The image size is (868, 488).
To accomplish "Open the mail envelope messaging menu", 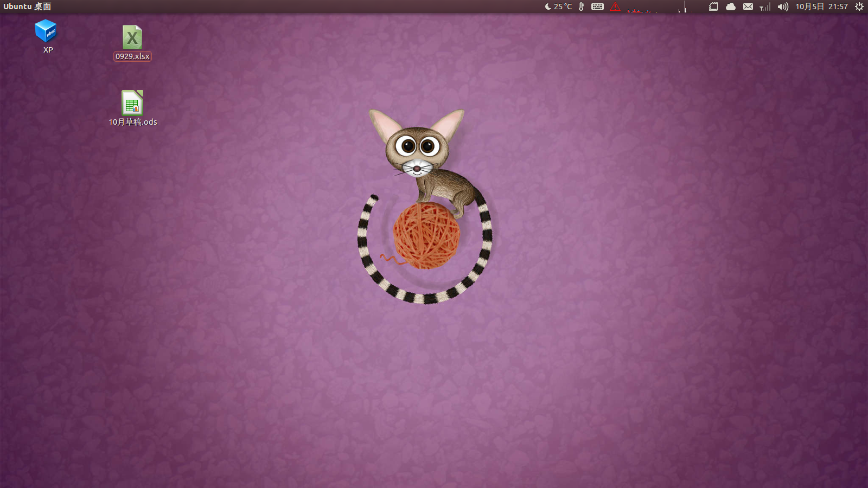I will (748, 7).
